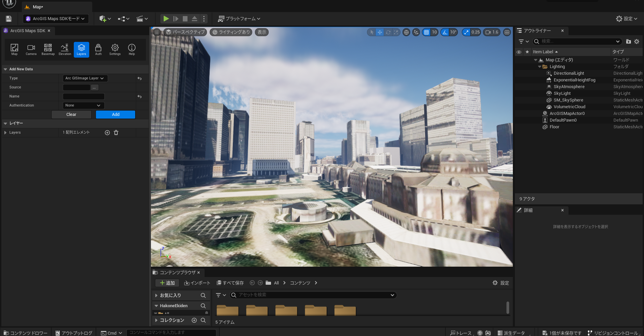Toggle world/local coordinate globe icon

406,32
